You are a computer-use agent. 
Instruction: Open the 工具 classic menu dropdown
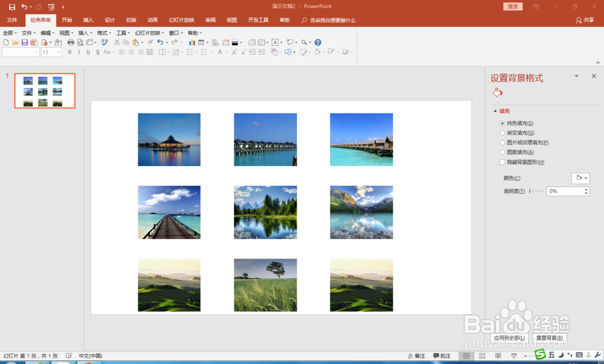click(123, 33)
